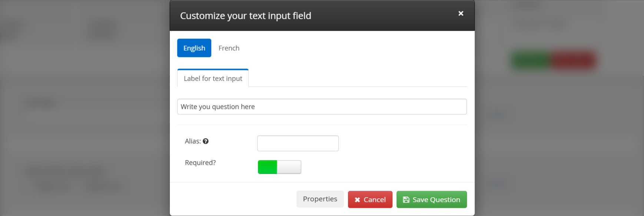Image resolution: width=644 pixels, height=216 pixels.
Task: Click the X icon on Cancel button
Action: click(357, 200)
